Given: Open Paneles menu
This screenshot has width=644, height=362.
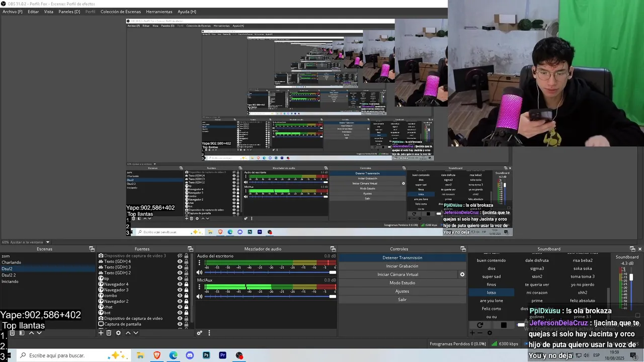Looking at the screenshot, I should coord(69,12).
